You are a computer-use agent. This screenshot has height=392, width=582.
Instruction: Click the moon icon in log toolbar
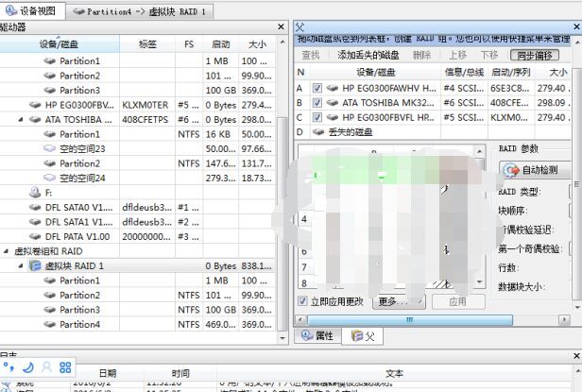[x=28, y=366]
